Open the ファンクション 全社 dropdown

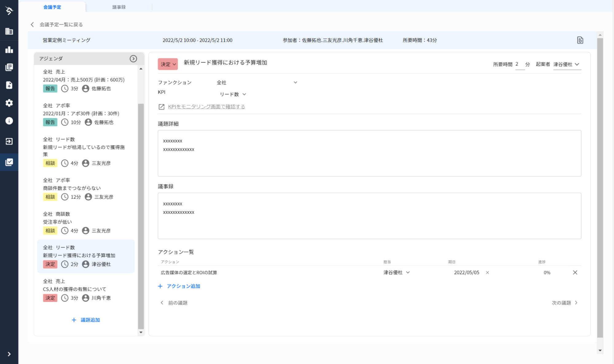point(258,82)
